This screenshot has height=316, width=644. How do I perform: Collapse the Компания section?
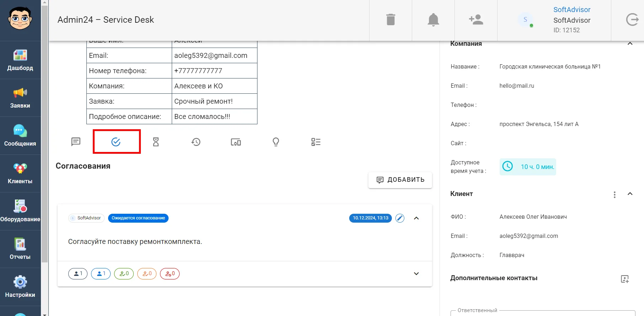630,44
